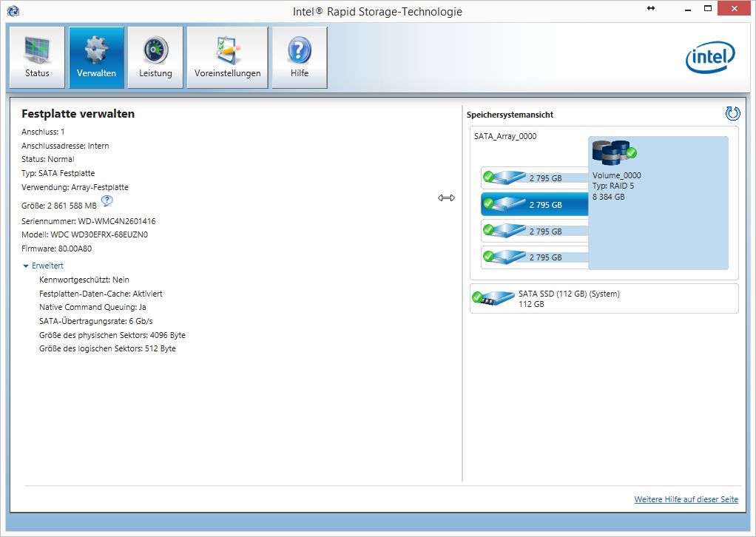Click the help bubble next to Größe
This screenshot has height=537, width=756.
pyautogui.click(x=107, y=200)
